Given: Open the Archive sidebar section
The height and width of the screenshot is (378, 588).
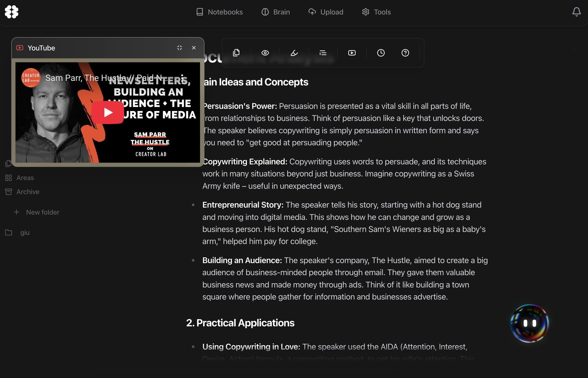Looking at the screenshot, I should (28, 192).
